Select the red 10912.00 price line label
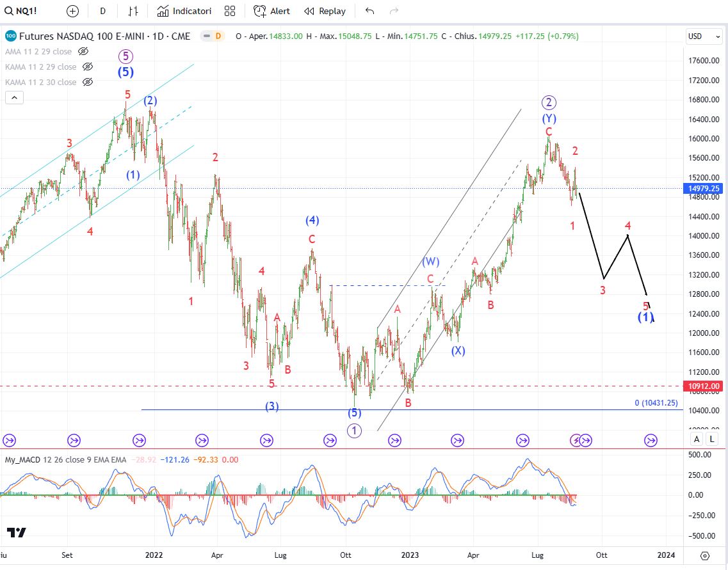Image resolution: width=728 pixels, height=570 pixels. click(704, 386)
